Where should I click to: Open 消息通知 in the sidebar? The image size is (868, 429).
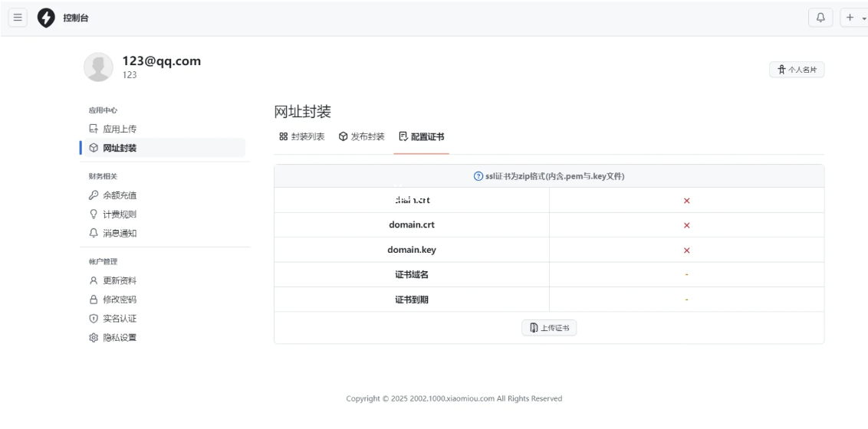119,233
